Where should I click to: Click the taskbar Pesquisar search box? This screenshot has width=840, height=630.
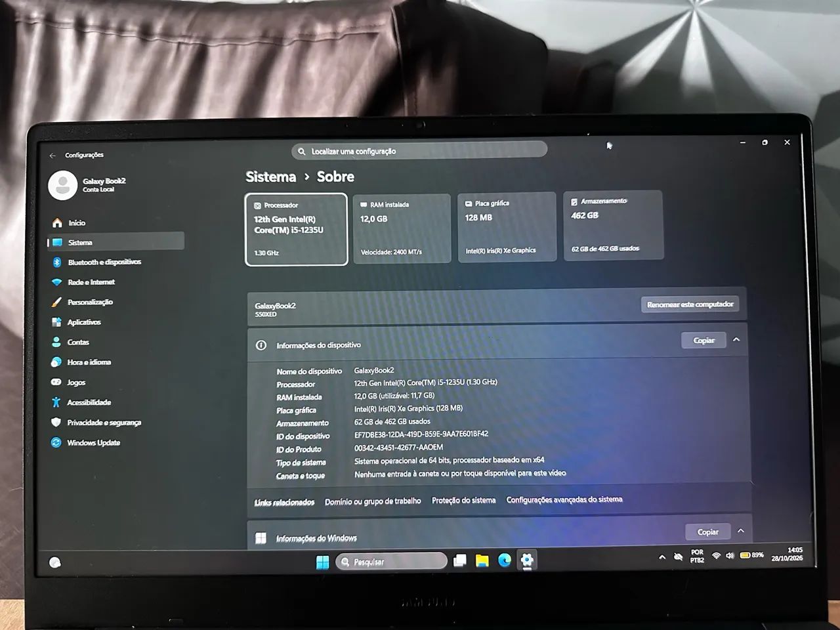[x=391, y=562]
